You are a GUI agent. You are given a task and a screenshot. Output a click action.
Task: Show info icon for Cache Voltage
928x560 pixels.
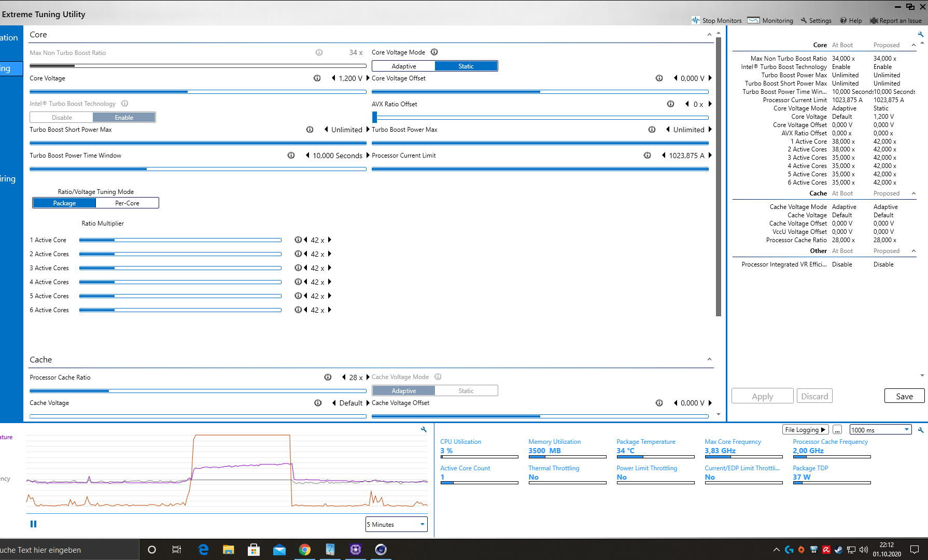(x=318, y=403)
